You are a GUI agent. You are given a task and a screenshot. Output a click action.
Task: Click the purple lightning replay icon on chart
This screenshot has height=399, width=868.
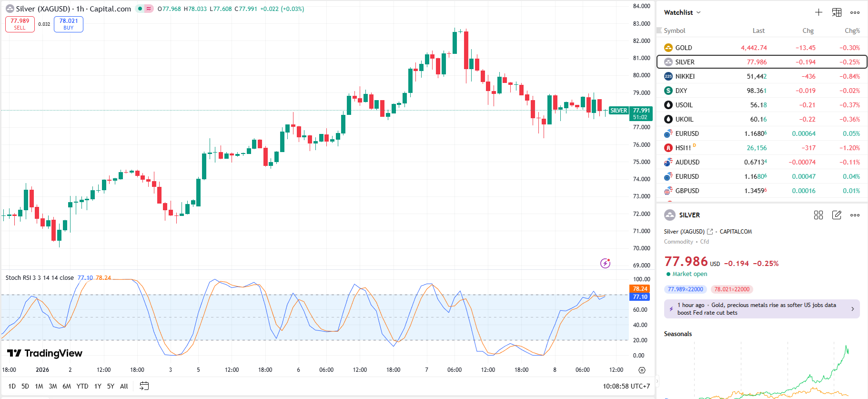pos(605,263)
